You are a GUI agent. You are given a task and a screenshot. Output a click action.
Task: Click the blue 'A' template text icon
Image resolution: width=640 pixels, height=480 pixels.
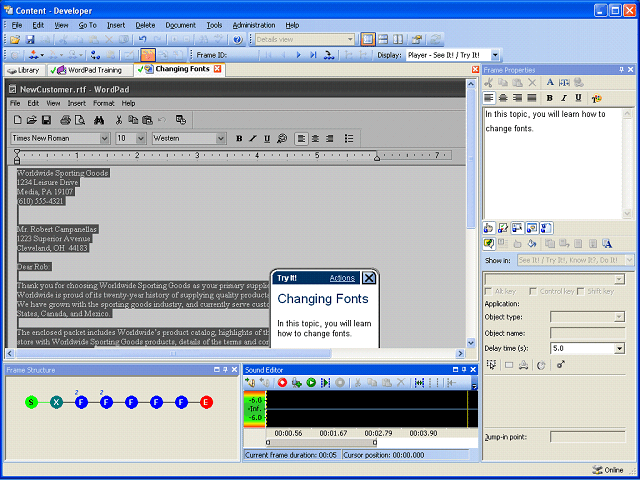pos(607,244)
